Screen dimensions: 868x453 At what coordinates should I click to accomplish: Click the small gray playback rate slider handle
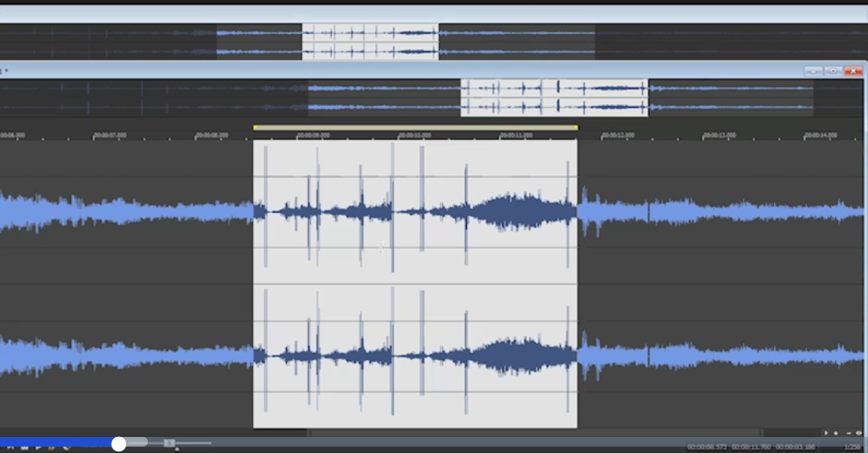pos(169,443)
